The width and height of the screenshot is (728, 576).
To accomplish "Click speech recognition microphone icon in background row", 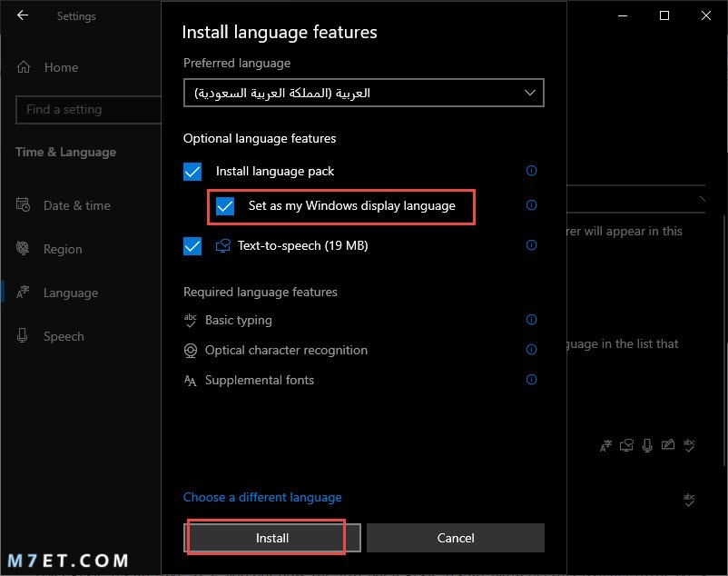I will (647, 445).
